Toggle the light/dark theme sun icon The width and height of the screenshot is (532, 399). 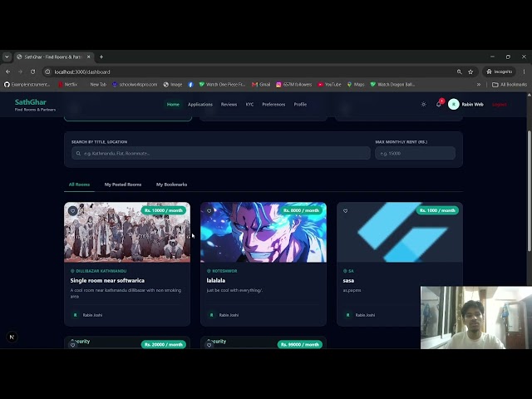point(423,104)
